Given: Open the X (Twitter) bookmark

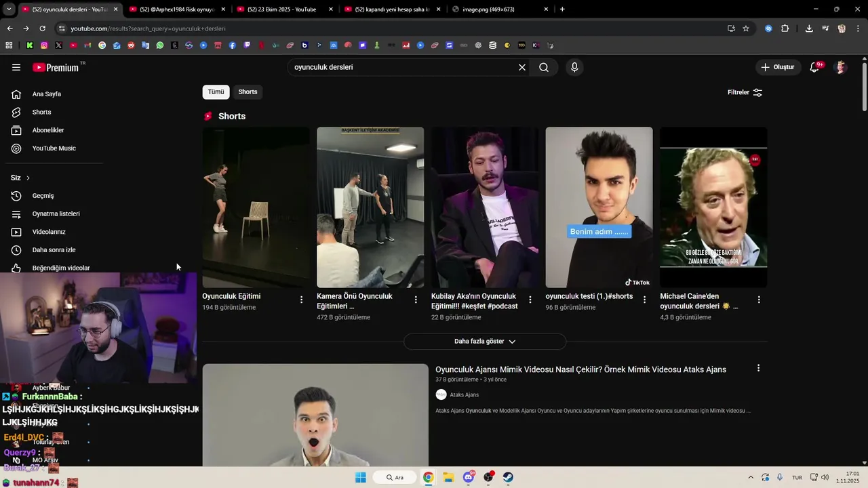Looking at the screenshot, I should (58, 45).
